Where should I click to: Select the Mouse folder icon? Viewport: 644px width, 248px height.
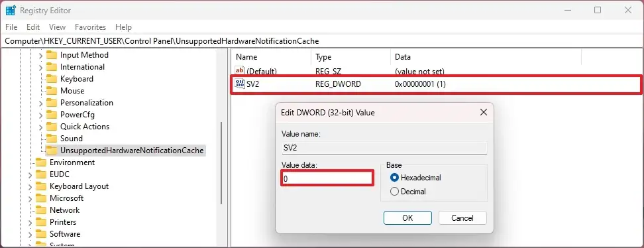pyautogui.click(x=51, y=90)
